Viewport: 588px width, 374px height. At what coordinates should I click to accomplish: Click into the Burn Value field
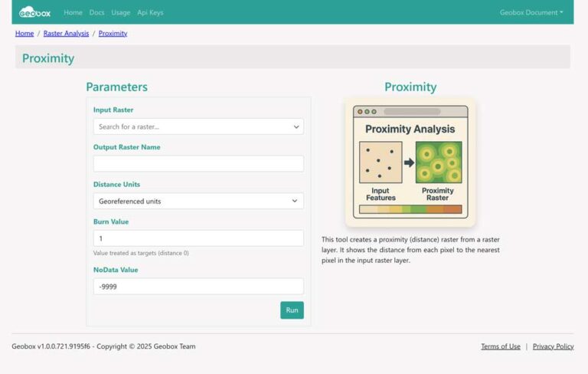198,238
